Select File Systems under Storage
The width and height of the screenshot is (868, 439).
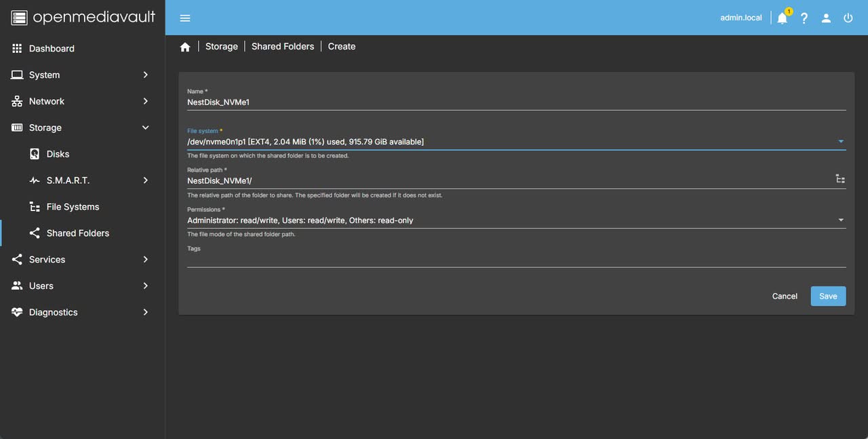82,207
